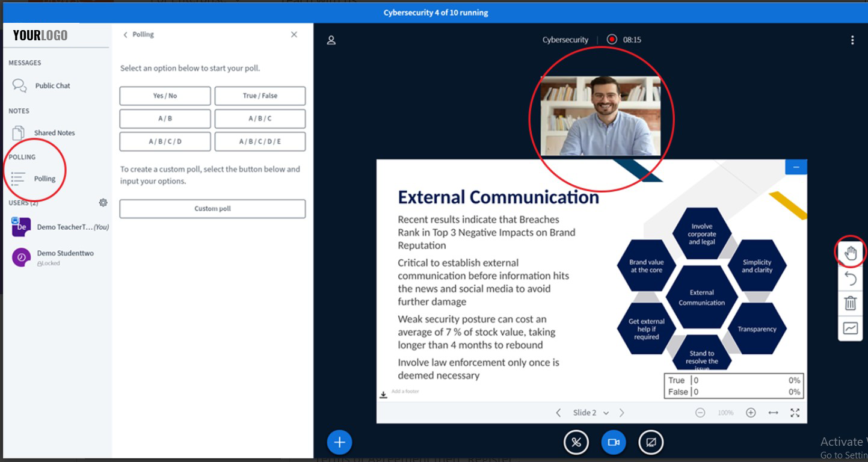
Task: Click the Custom poll button
Action: point(212,209)
